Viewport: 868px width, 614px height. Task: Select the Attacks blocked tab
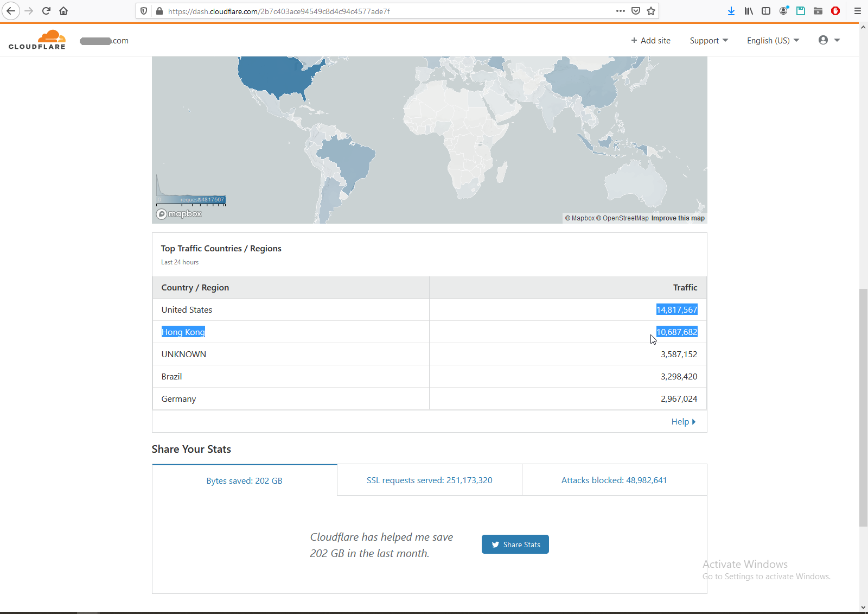coord(614,480)
